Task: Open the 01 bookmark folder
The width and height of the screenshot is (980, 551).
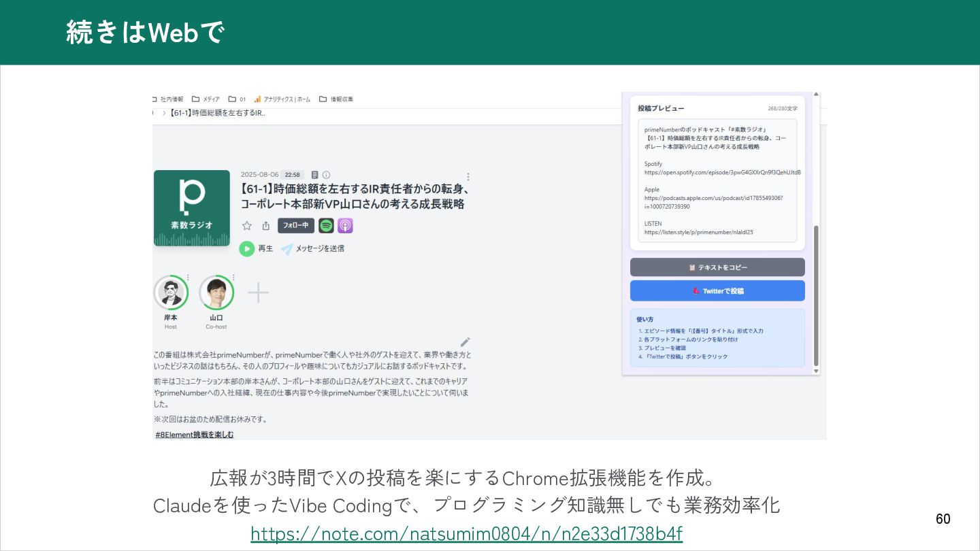Action: pos(238,99)
